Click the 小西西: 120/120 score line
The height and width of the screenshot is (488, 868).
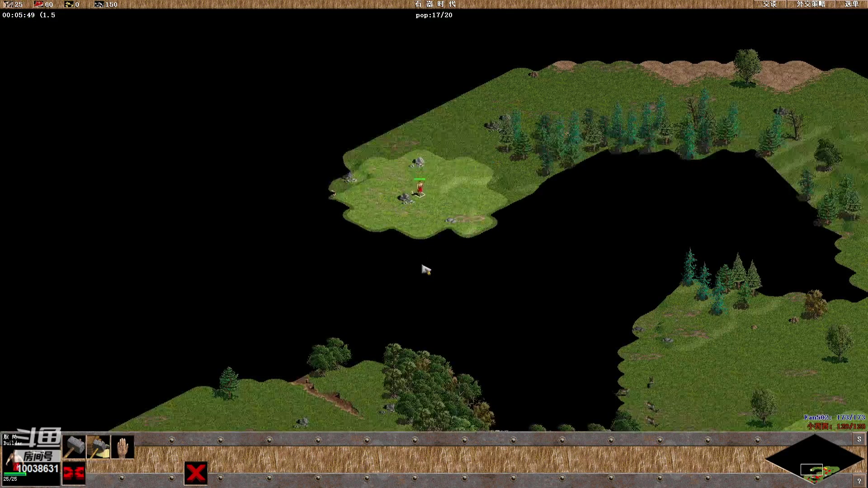[836, 426]
